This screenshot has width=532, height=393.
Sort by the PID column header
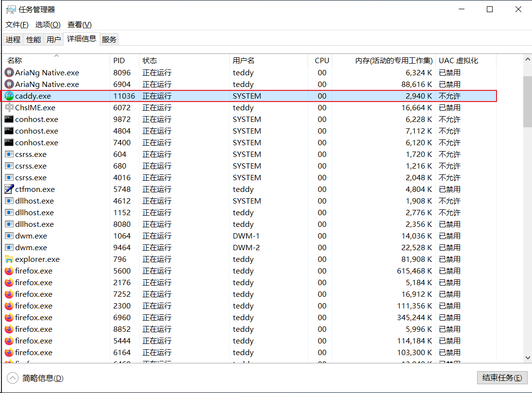pyautogui.click(x=124, y=60)
